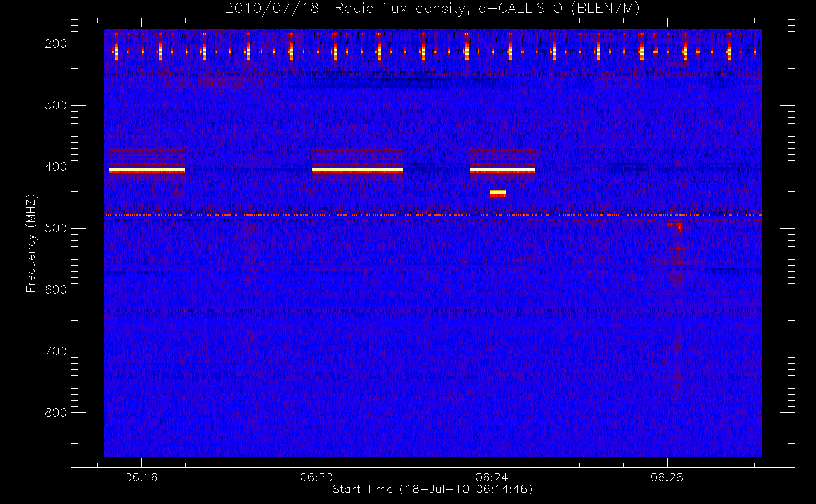Click the frequency axis label '400'
The width and height of the screenshot is (816, 504).
[x=56, y=167]
